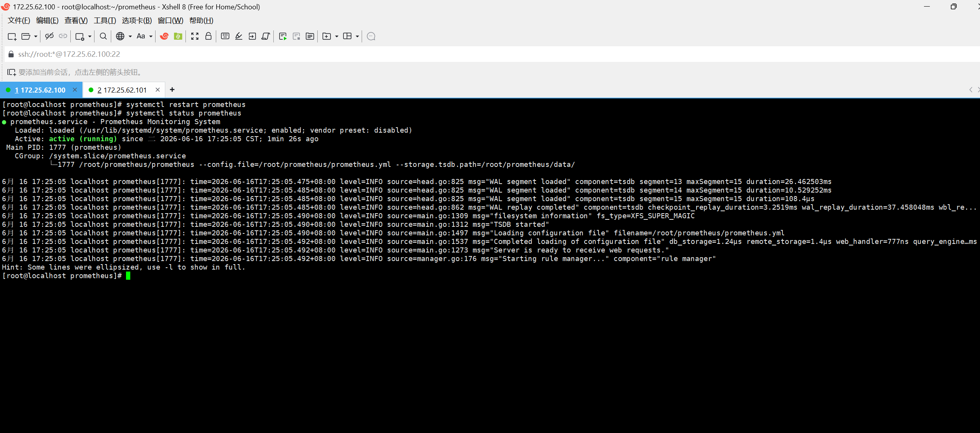
Task: Click the 'Main PID: 1777 (prometheus)' line
Action: [x=64, y=147]
